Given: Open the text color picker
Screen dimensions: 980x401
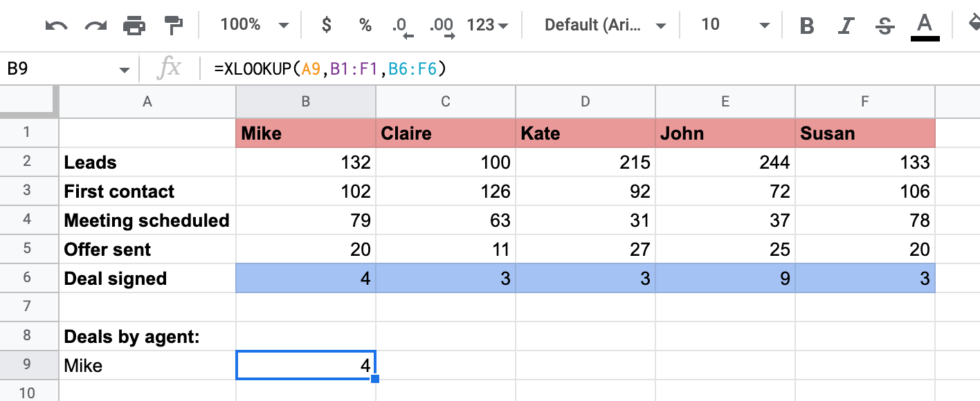Looking at the screenshot, I should [924, 26].
